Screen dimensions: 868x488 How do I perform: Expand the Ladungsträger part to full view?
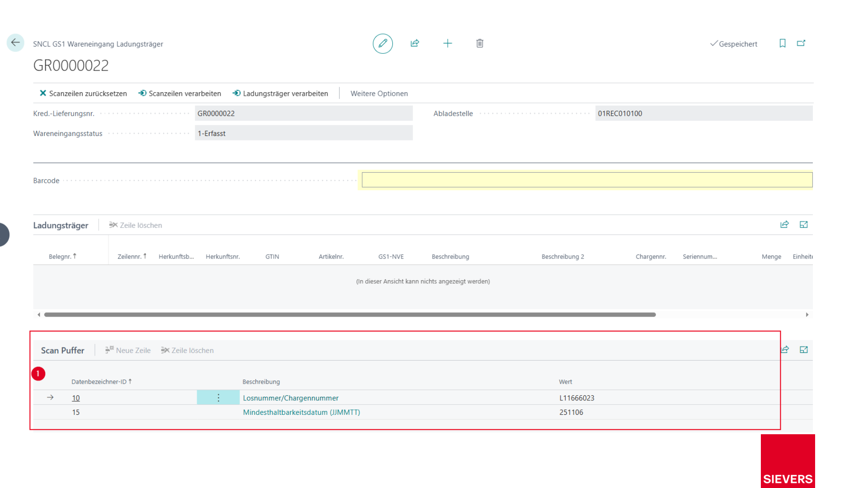pos(804,225)
